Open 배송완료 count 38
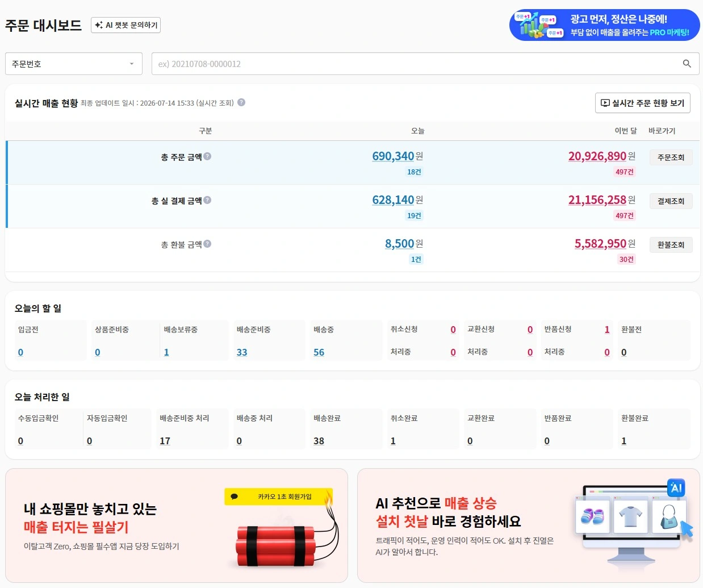This screenshot has height=588, width=703. [x=319, y=441]
